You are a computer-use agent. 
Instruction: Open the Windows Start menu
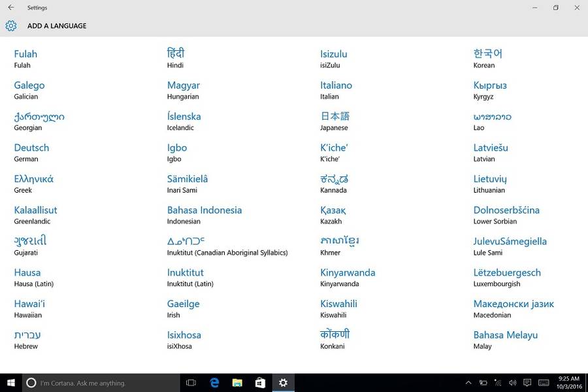pyautogui.click(x=11, y=383)
